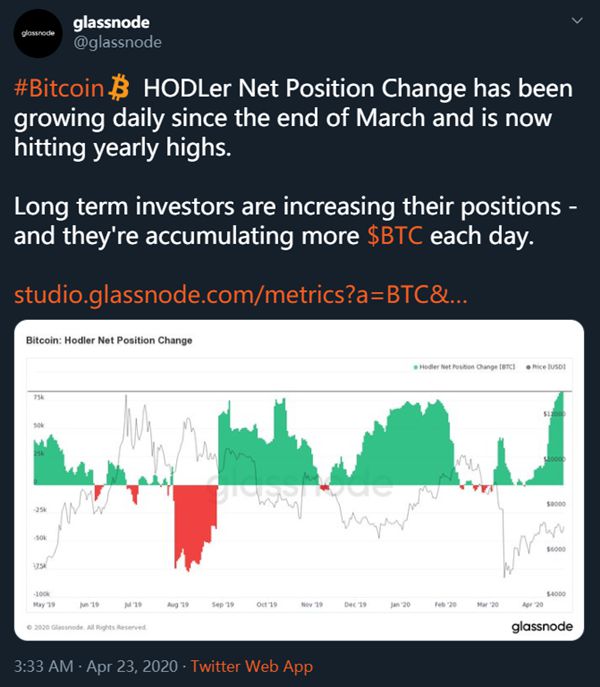Open the glassnode profile avatar
600x687 pixels.
38,33
